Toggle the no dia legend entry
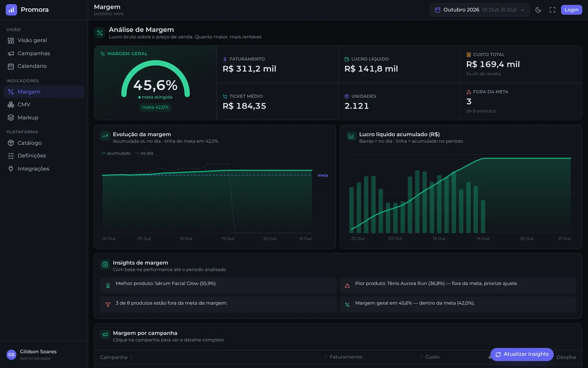 [x=144, y=153]
